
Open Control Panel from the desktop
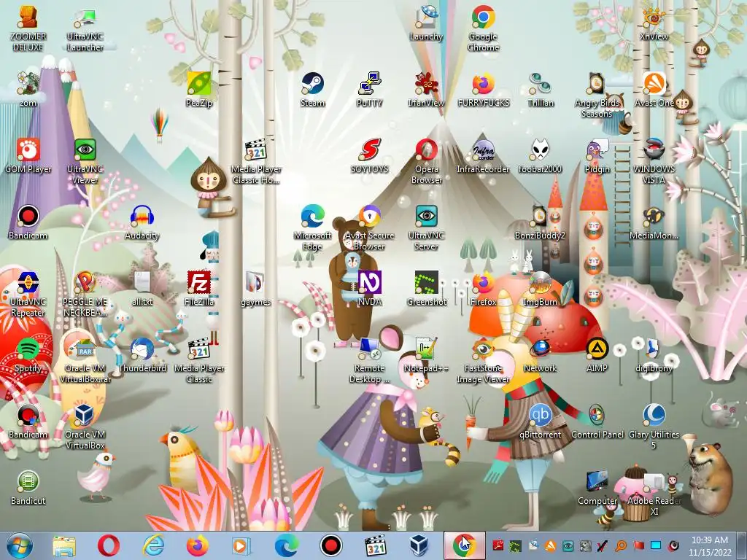[x=597, y=421]
